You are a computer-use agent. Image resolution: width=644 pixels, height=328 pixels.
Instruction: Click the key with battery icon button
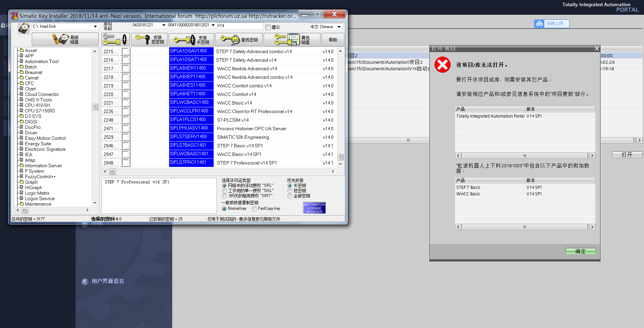[x=116, y=39]
